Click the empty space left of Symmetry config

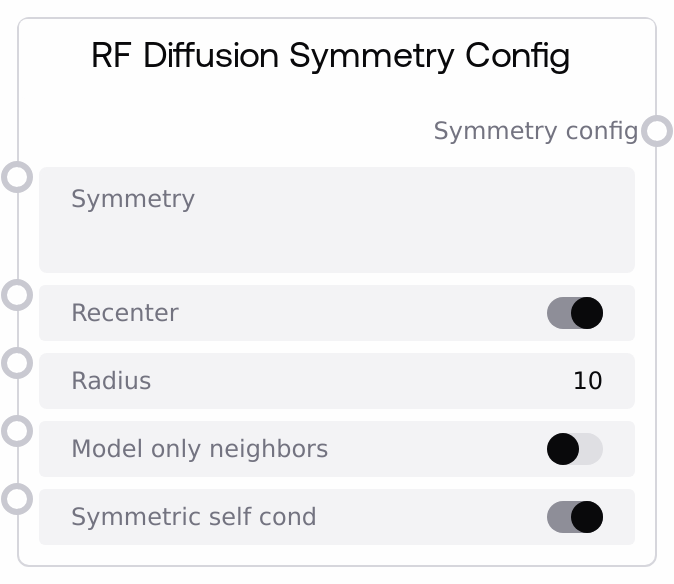[x=230, y=131]
